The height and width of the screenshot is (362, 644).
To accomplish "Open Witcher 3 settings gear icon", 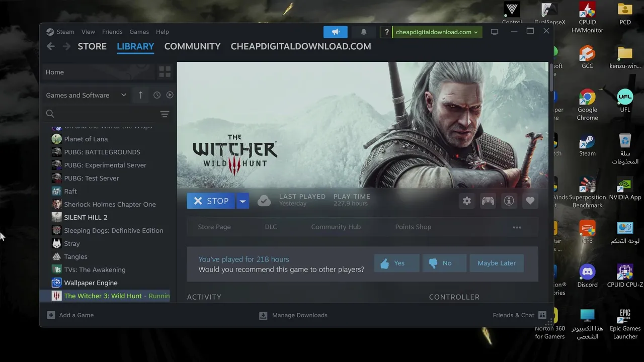I will 467,201.
